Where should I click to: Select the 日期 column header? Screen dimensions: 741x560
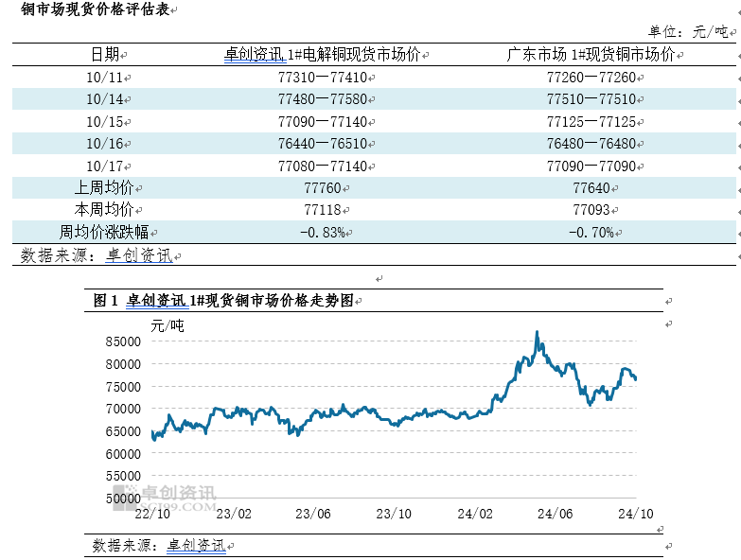pos(105,55)
